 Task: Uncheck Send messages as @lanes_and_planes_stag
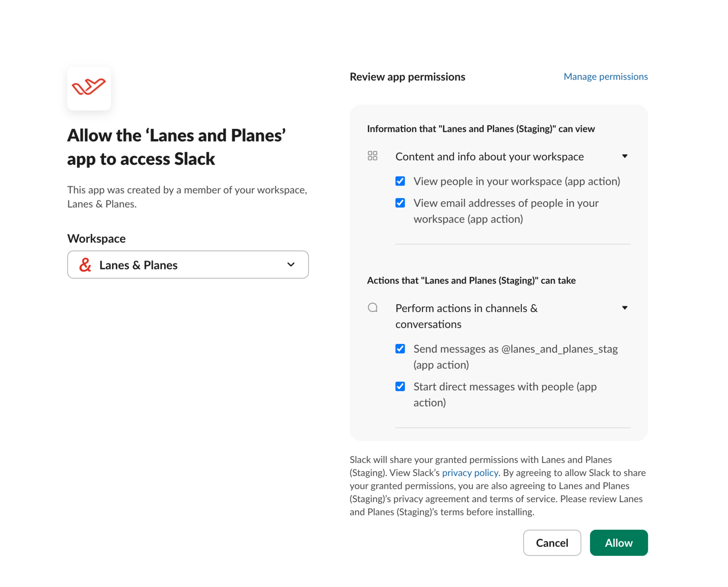pos(400,349)
